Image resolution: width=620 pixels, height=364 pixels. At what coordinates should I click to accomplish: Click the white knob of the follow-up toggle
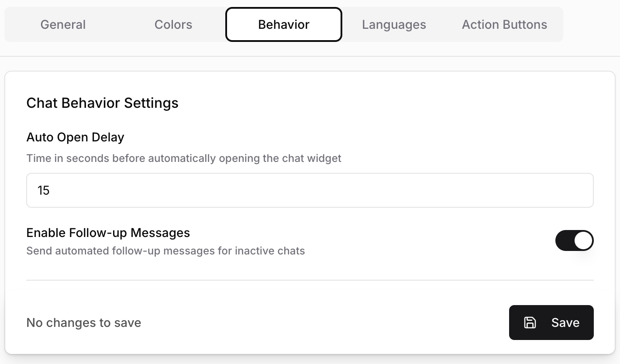tap(583, 240)
